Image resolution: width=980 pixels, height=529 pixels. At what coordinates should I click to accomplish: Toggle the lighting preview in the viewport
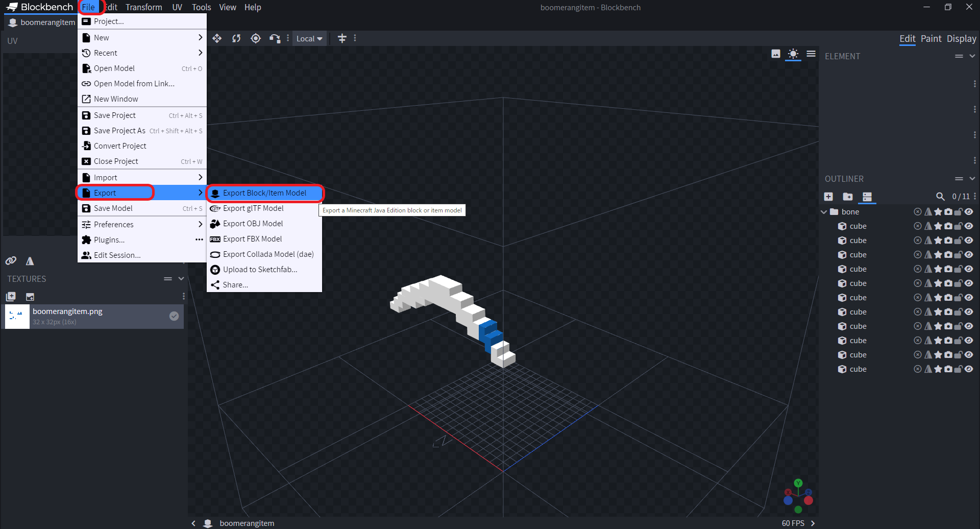793,54
